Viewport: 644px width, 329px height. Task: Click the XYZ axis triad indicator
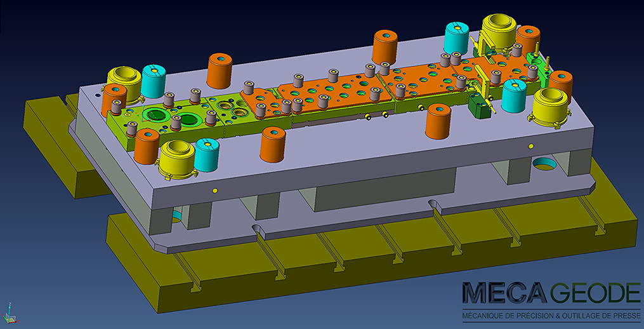click(x=10, y=314)
